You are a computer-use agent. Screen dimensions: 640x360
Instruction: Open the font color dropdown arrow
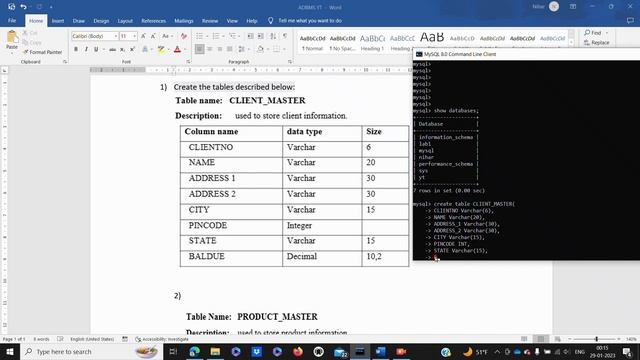184,49
